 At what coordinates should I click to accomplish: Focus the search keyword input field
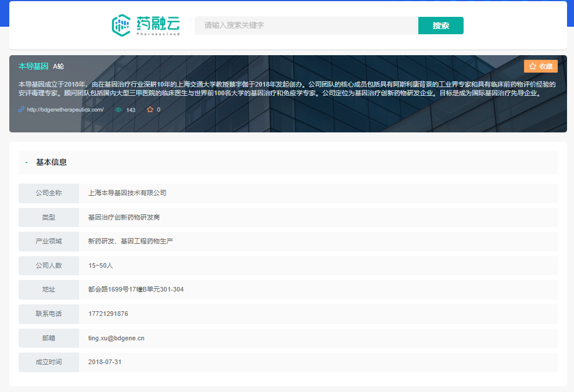306,26
